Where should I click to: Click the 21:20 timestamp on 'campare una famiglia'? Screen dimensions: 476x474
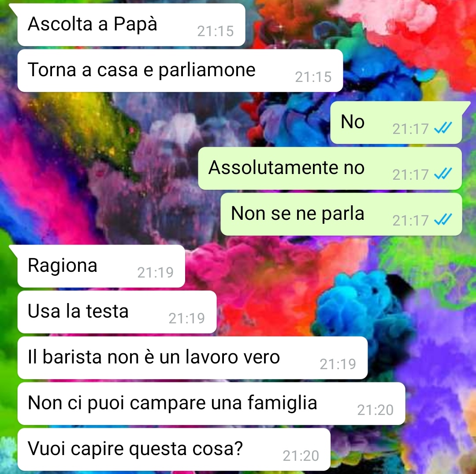click(376, 410)
